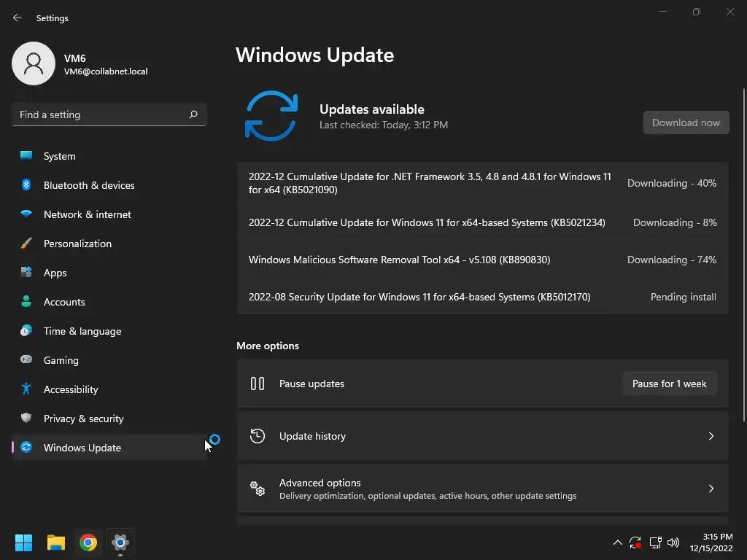Select Windows Update in sidebar

tap(109, 447)
